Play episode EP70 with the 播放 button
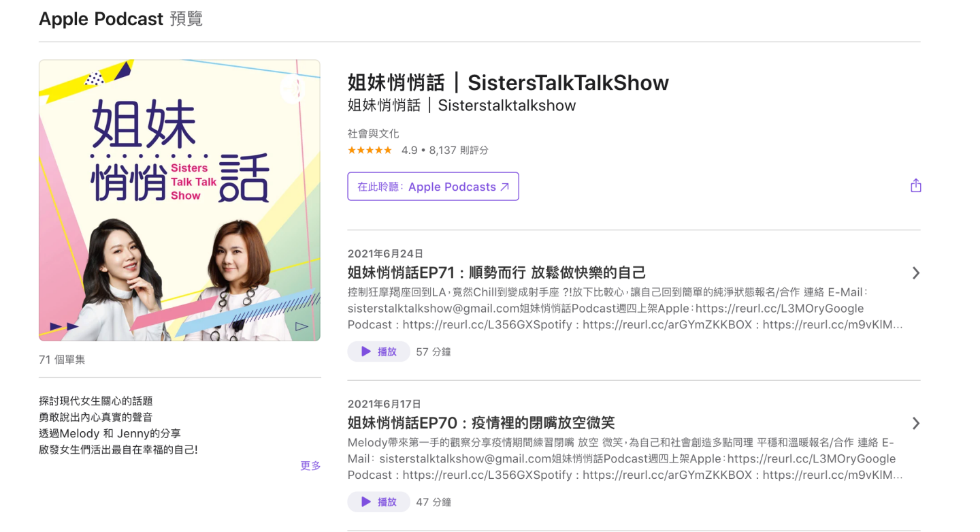Screen dimensions: 980x532 378,502
